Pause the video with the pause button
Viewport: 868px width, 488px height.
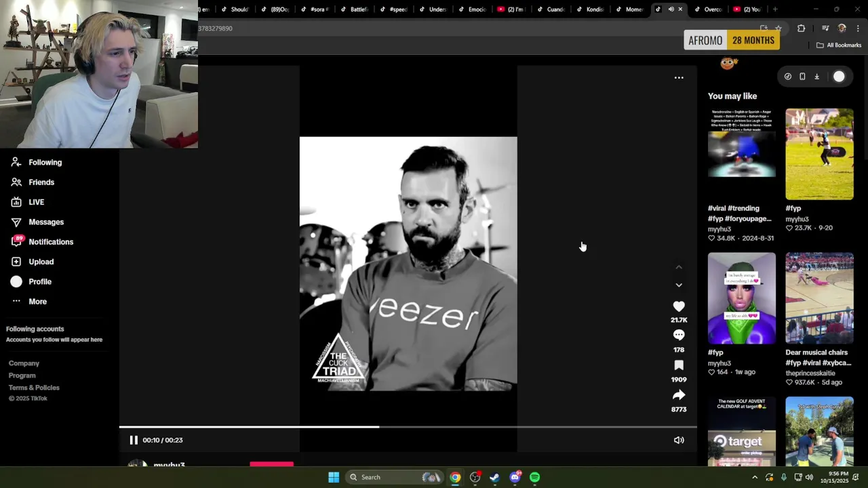134,440
